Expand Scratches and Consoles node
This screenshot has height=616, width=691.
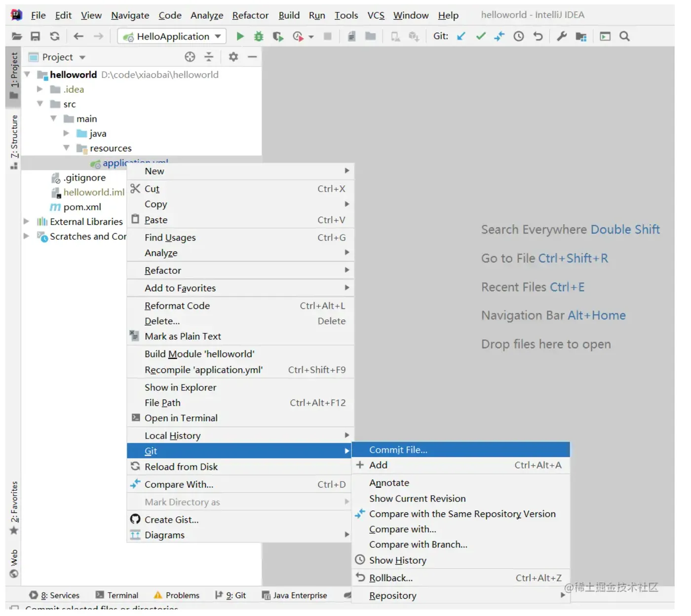tap(27, 237)
